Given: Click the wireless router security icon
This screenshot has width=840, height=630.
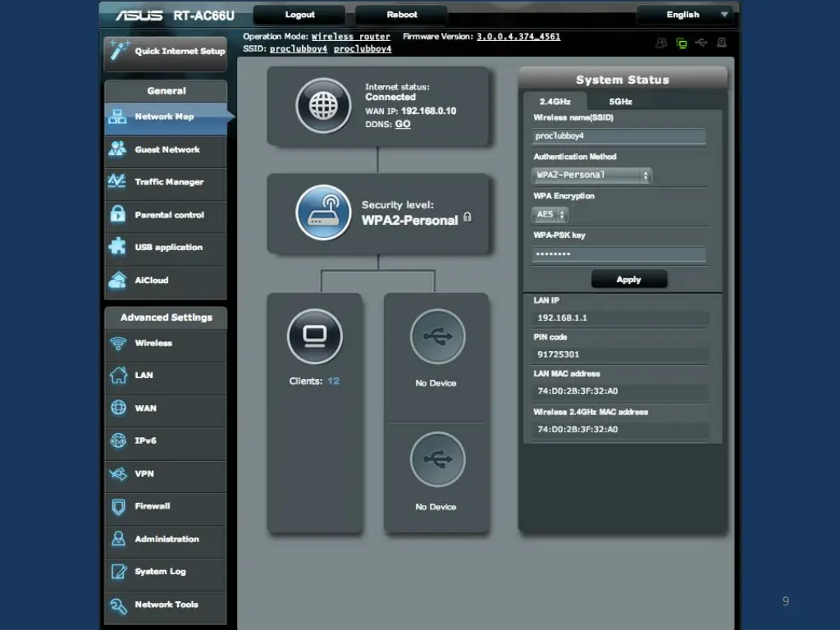Looking at the screenshot, I should point(323,212).
